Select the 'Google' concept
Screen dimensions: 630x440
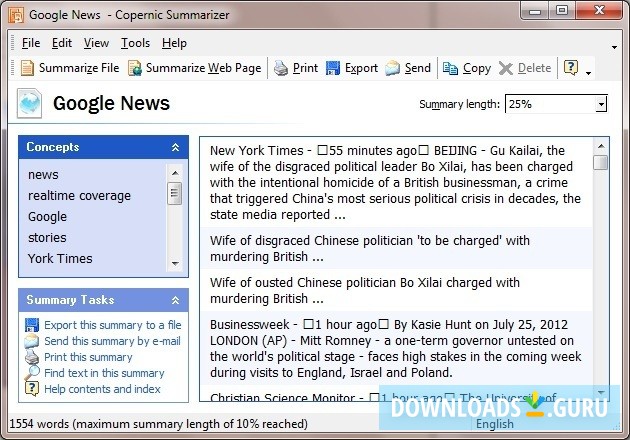[47, 217]
